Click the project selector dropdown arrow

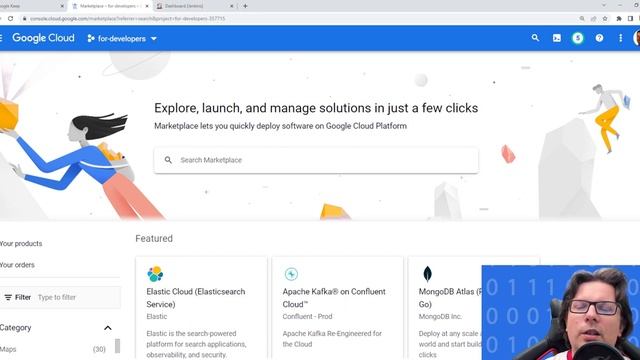pyautogui.click(x=154, y=39)
